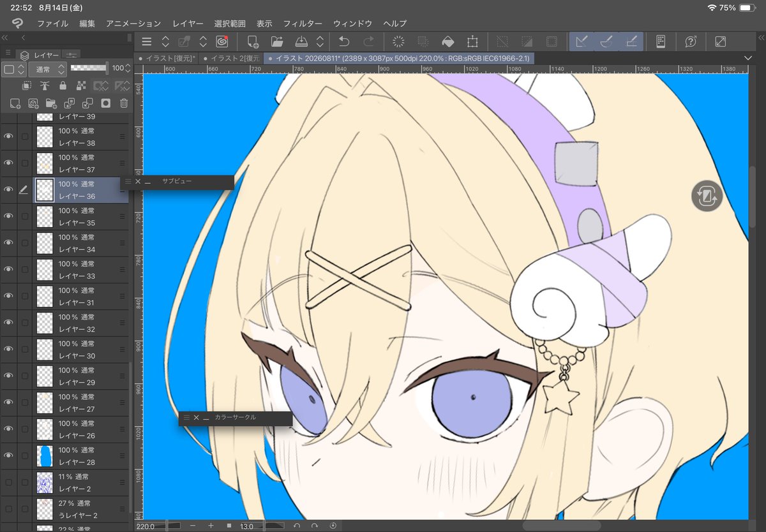Switch to イラスト2 document tab
Screen dimensions: 766x532
coord(231,58)
